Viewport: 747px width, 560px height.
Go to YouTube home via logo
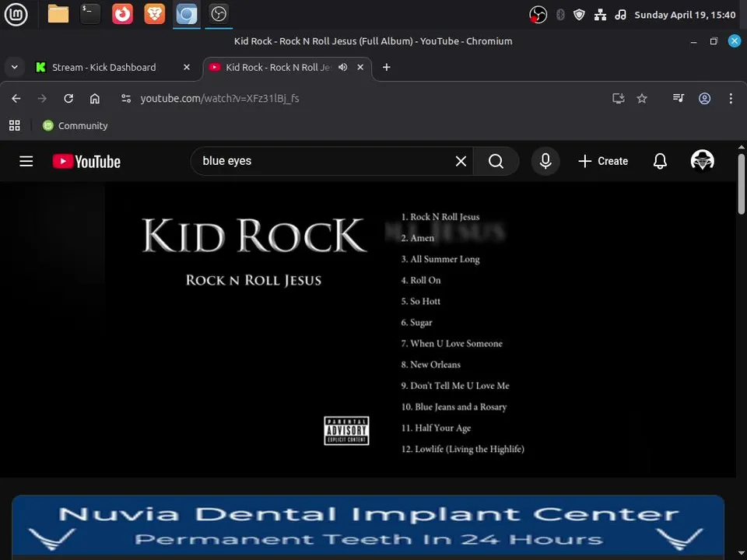click(x=86, y=162)
